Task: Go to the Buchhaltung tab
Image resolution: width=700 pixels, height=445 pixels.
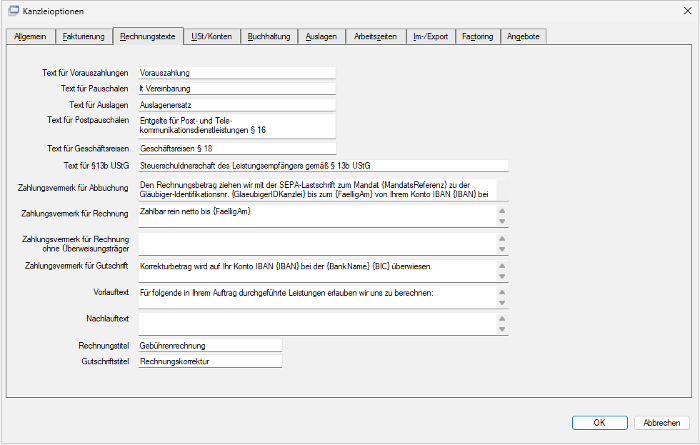Action: pos(269,37)
